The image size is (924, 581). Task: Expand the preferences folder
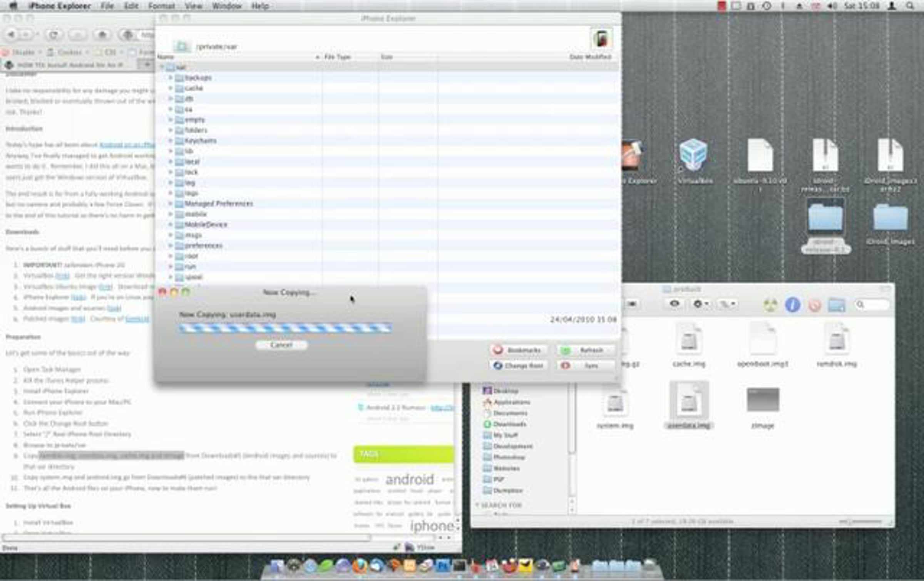click(170, 245)
